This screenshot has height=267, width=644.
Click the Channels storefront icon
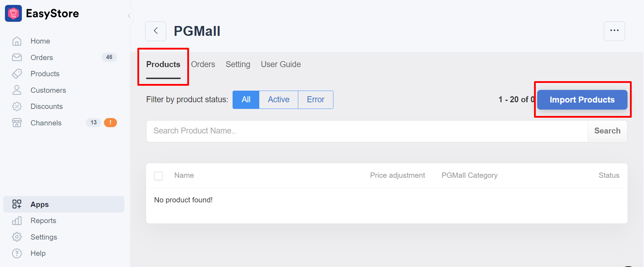point(17,123)
